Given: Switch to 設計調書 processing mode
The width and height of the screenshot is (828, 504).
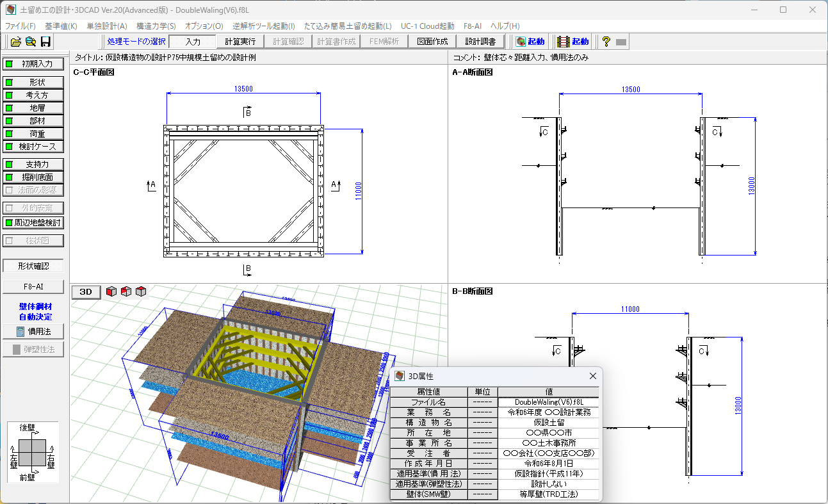Looking at the screenshot, I should click(x=480, y=42).
